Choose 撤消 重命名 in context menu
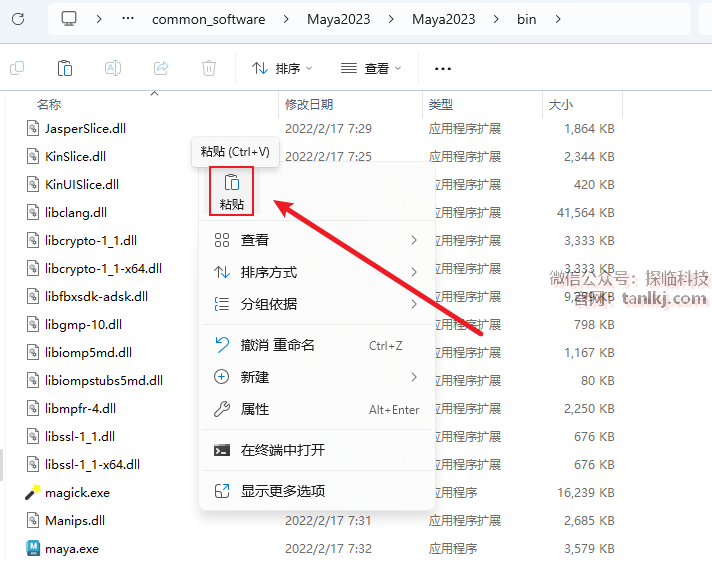 click(316, 346)
